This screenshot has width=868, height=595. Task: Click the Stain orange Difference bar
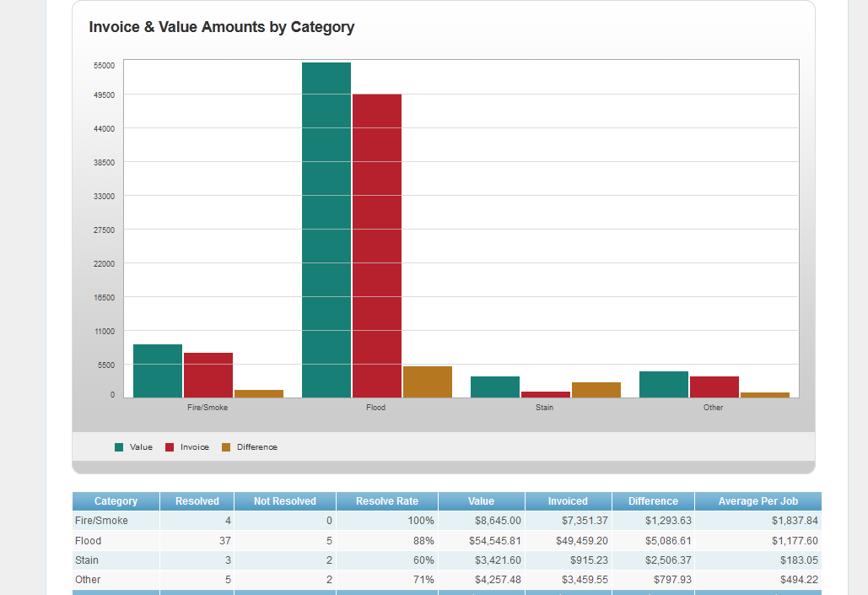(x=596, y=389)
